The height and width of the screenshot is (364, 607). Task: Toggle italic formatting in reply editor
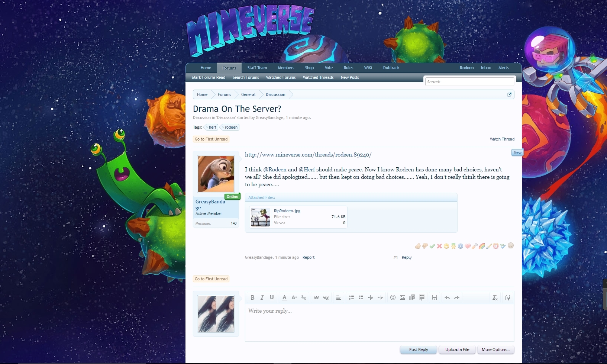point(262,297)
